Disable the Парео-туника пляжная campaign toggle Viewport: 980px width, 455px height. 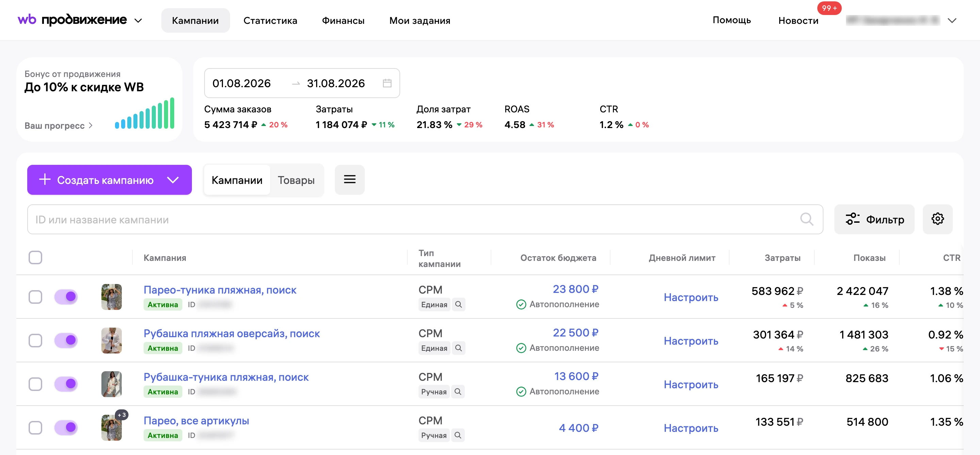coord(66,297)
